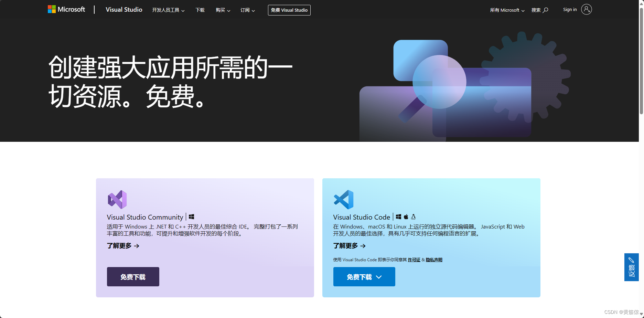Open 了解更多 under Visual Studio Community
This screenshot has height=318, width=644.
pos(123,246)
